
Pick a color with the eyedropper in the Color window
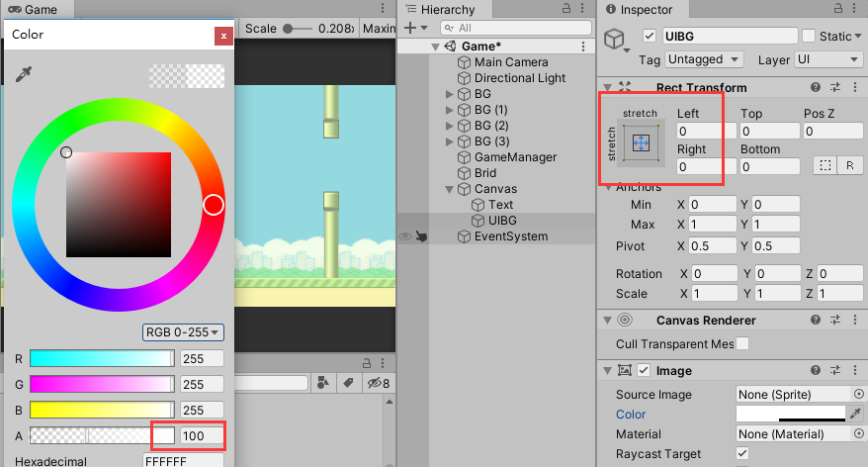coord(24,73)
